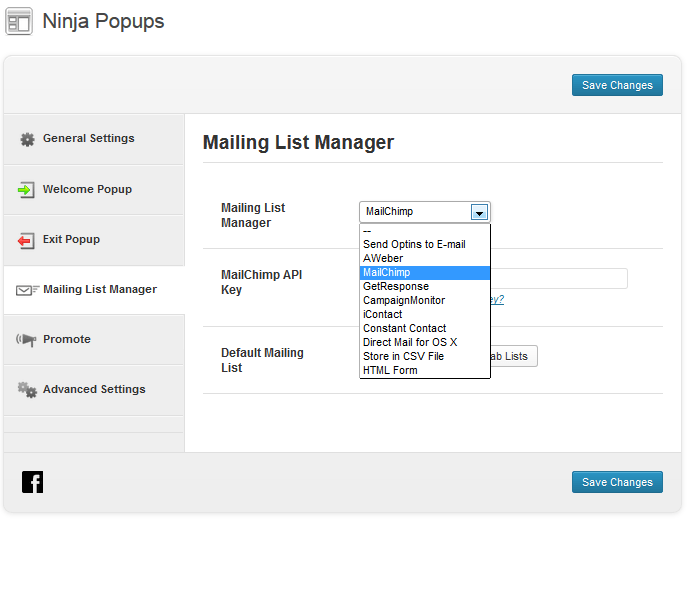Click the Mailing List Manager envelope icon
Screen dimensions: 689x599
[x=27, y=290]
